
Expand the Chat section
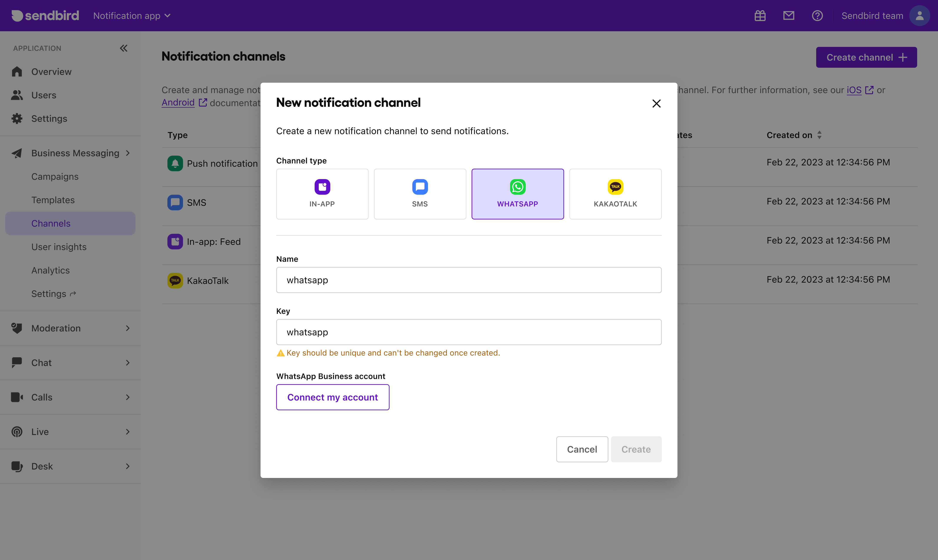point(71,363)
